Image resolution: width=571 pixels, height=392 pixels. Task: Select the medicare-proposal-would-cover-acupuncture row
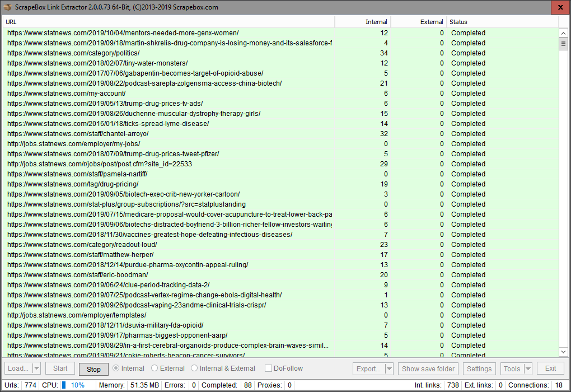(280, 214)
